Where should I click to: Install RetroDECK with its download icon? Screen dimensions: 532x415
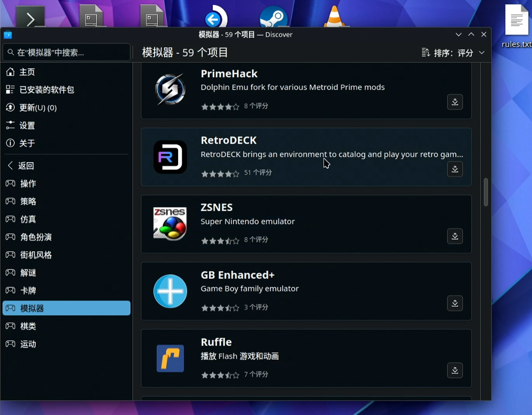click(x=455, y=169)
